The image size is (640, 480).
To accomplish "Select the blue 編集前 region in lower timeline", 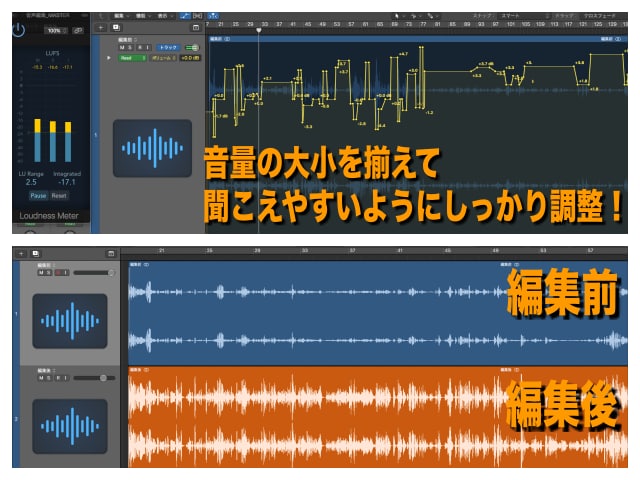I will [378, 313].
